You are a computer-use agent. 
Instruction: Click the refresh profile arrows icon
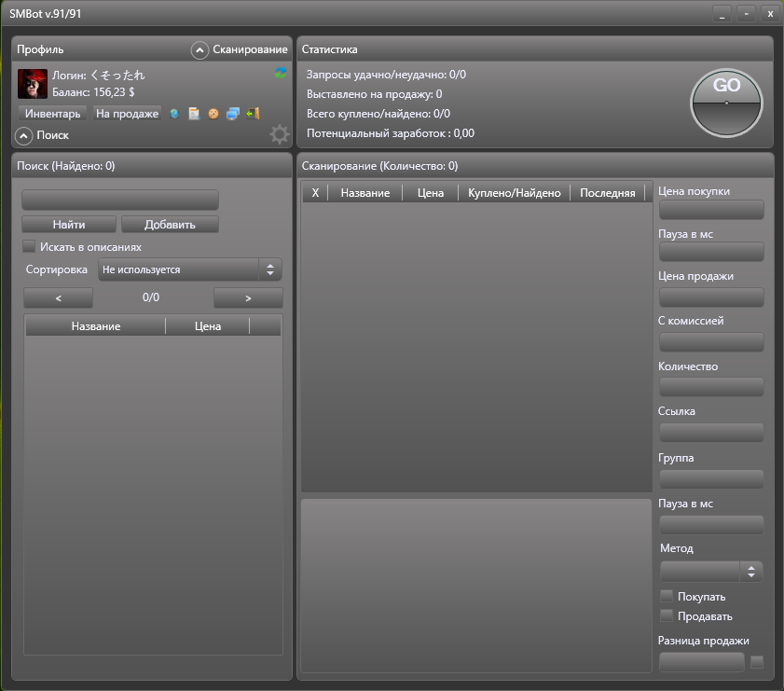tap(281, 74)
